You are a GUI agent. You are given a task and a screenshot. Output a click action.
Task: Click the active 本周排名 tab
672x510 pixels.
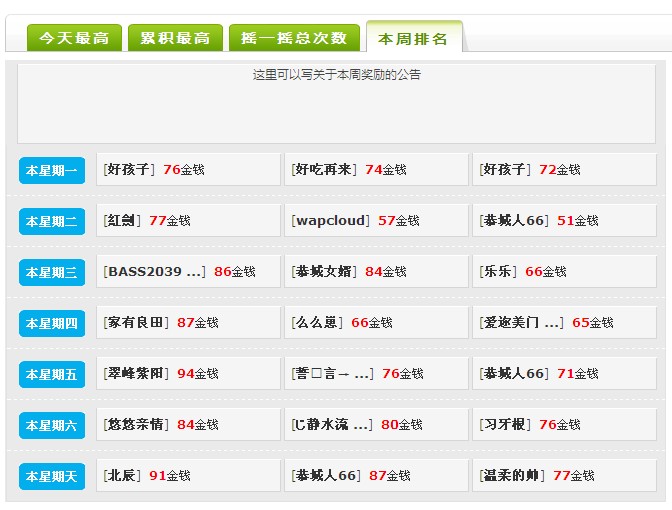click(414, 37)
